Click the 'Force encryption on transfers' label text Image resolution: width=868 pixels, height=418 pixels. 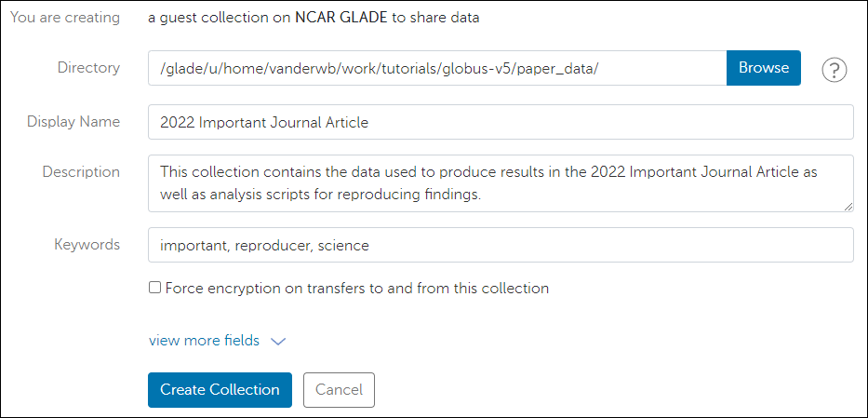point(356,289)
